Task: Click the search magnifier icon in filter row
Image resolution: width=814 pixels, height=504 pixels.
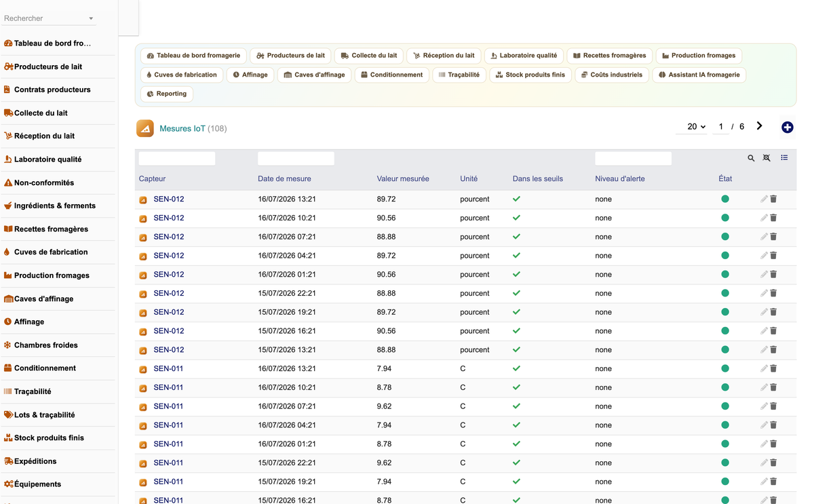Action: coord(751,158)
